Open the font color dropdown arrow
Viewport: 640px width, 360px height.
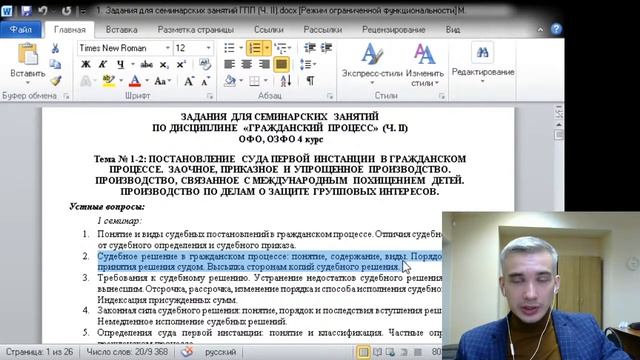click(147, 81)
